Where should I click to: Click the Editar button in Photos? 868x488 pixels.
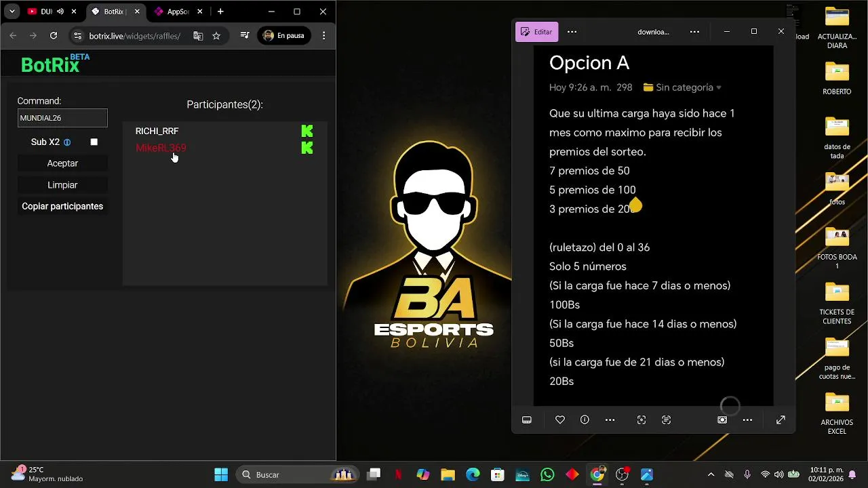[536, 32]
